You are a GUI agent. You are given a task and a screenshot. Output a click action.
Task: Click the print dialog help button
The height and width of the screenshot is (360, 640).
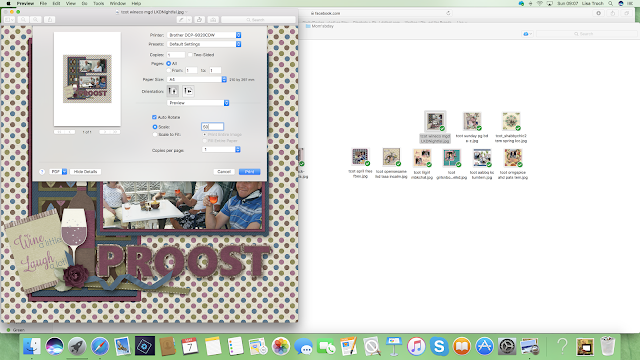(x=42, y=172)
